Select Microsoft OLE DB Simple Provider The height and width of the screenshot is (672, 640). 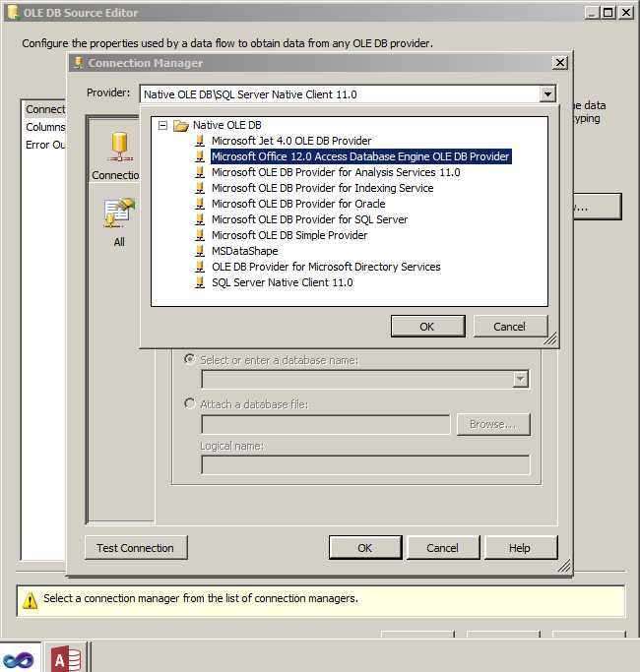pos(289,235)
